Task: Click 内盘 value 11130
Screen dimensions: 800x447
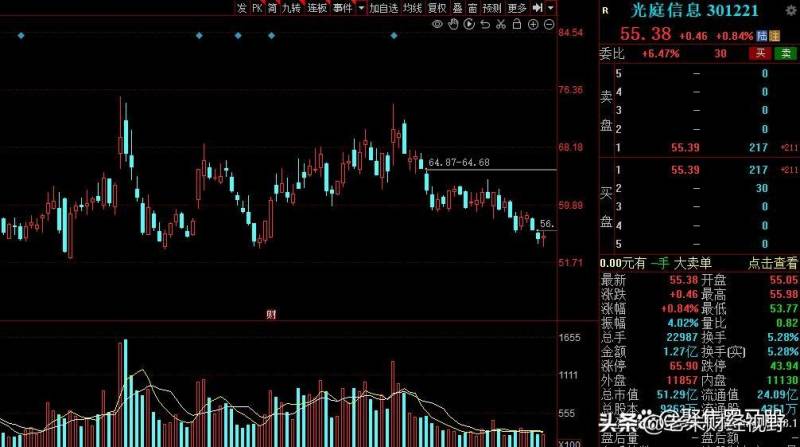Action: [x=783, y=380]
